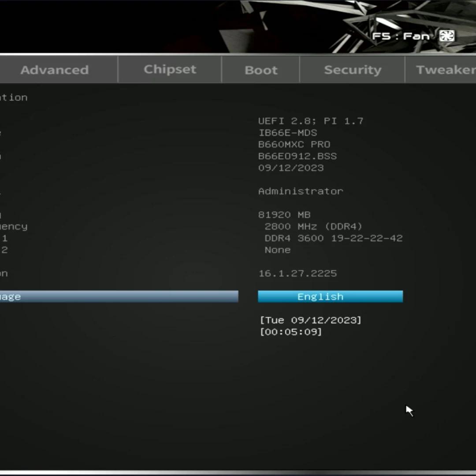Select the system time field 00:05:09
This screenshot has height=476, width=476.
click(291, 331)
